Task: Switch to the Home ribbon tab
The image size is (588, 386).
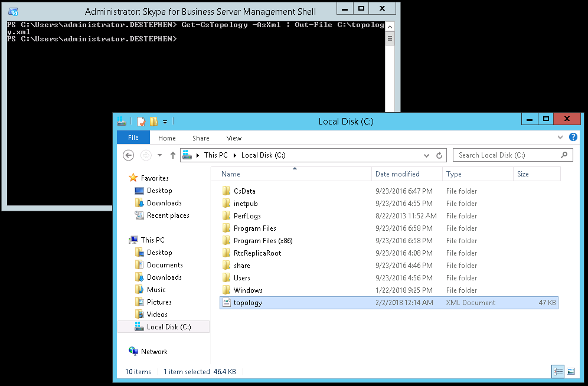Action: coord(167,138)
